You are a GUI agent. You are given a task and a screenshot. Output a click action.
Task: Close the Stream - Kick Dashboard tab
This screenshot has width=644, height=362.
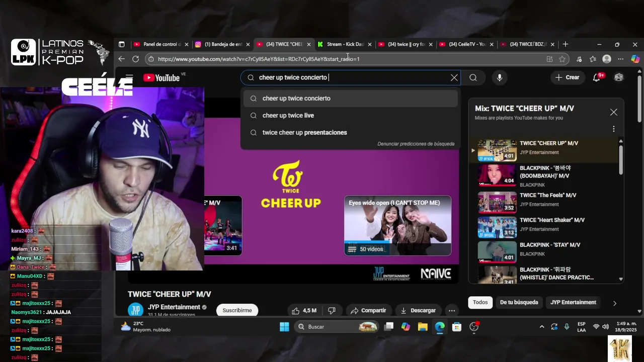pos(370,44)
